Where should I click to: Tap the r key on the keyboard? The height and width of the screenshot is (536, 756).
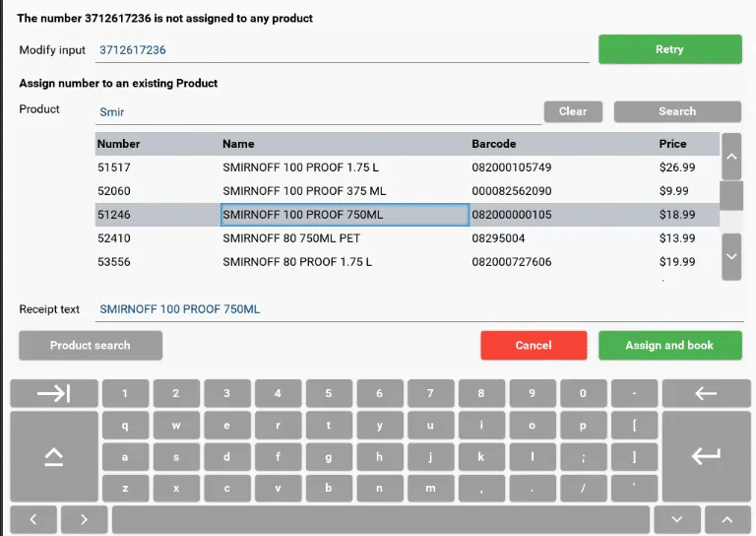279,425
